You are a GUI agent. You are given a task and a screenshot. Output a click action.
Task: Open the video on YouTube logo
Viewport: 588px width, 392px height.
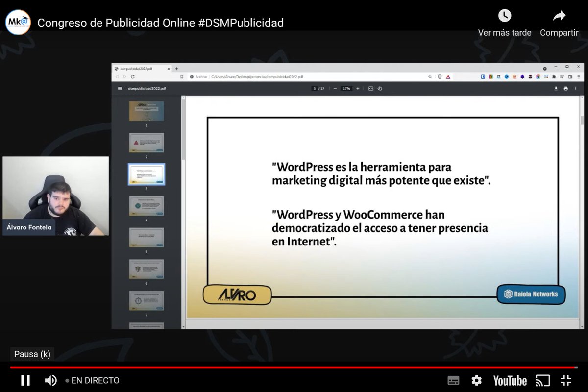[x=510, y=381]
